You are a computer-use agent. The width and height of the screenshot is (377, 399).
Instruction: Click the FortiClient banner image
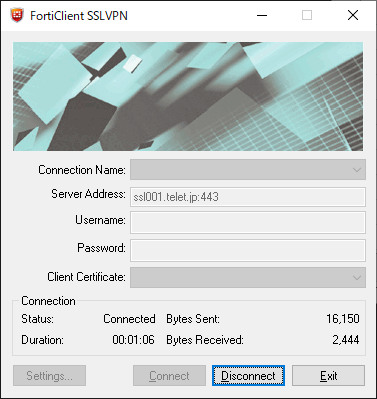tap(188, 96)
